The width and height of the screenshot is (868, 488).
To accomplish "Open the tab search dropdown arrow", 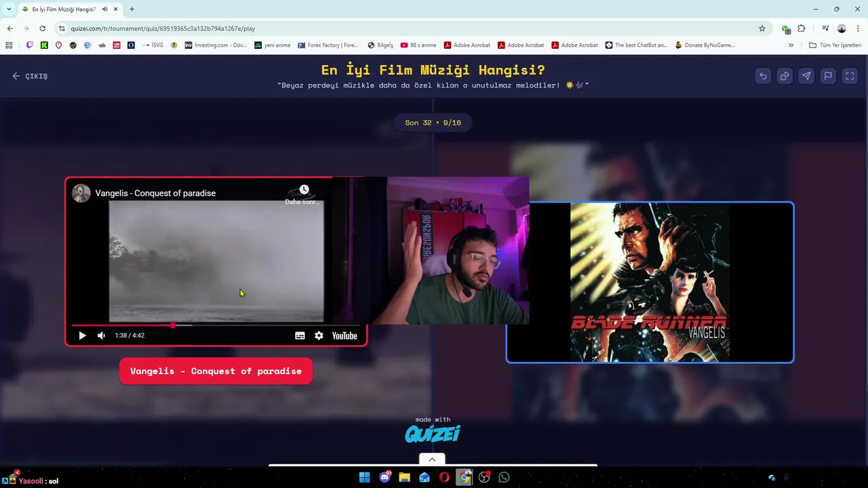I will [9, 9].
